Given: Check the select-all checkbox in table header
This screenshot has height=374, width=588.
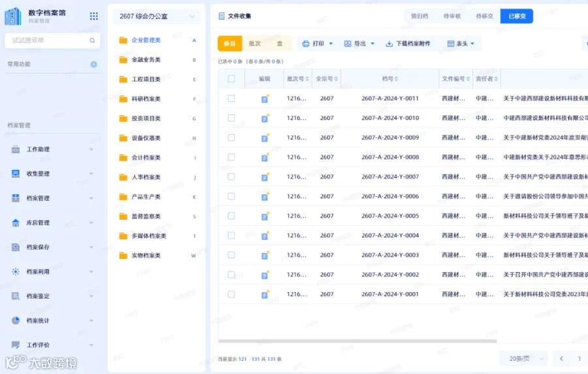Looking at the screenshot, I should [231, 78].
